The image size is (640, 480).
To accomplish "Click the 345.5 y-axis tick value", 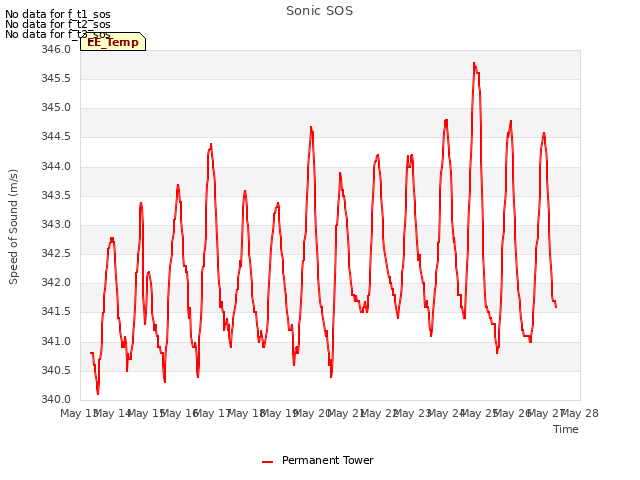I will (x=56, y=78).
